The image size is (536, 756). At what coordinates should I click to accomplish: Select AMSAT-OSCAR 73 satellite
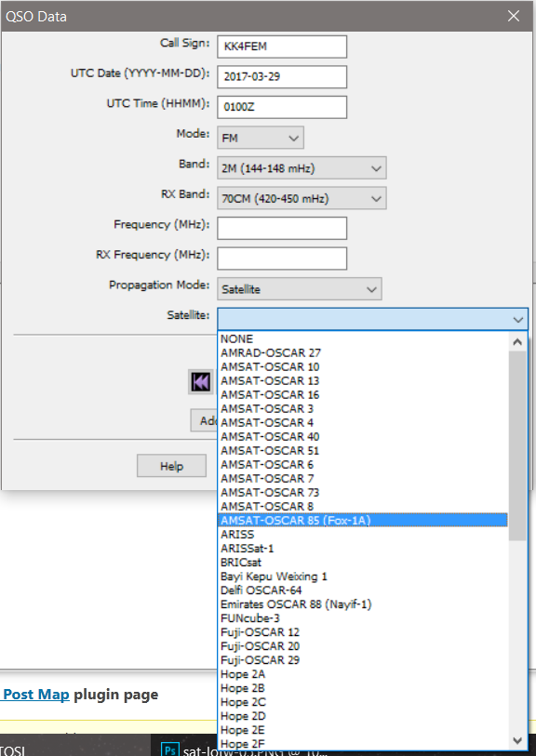(363, 493)
